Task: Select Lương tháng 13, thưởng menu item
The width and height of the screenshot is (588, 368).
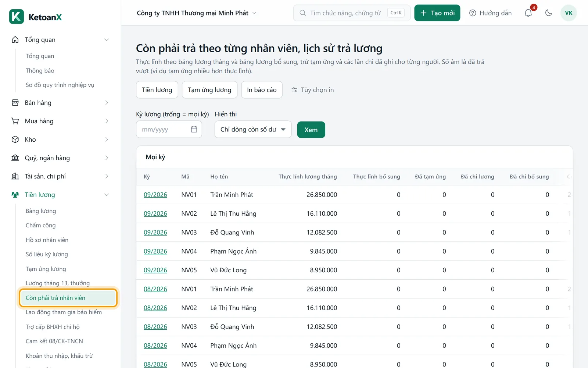Action: click(58, 283)
